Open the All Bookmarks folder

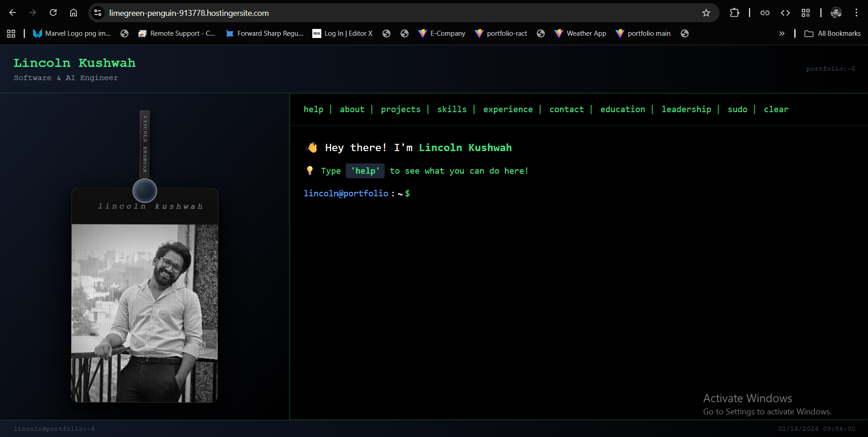click(833, 33)
